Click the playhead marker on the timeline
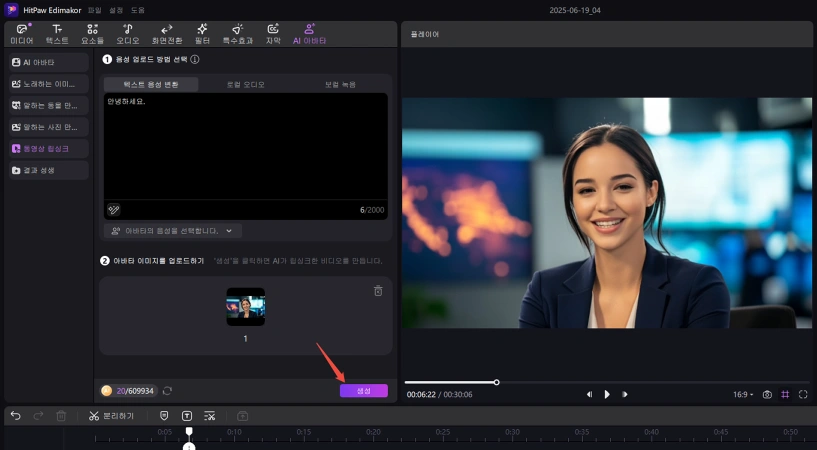Screen dimensions: 817x450 [189, 431]
